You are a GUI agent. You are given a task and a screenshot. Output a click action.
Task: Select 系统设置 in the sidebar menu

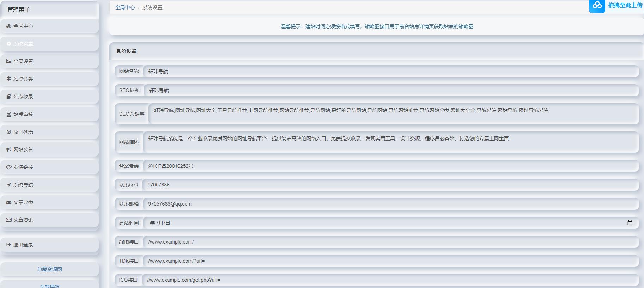49,44
